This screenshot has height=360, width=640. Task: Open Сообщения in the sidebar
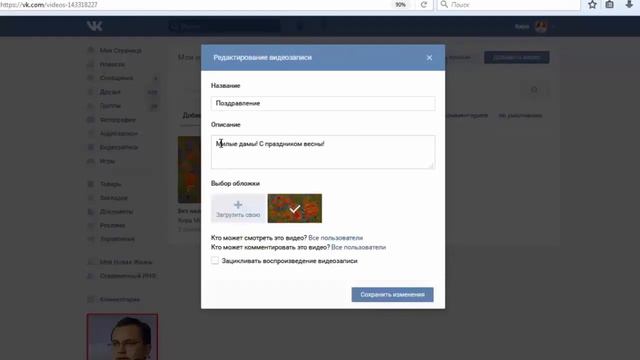(x=116, y=78)
